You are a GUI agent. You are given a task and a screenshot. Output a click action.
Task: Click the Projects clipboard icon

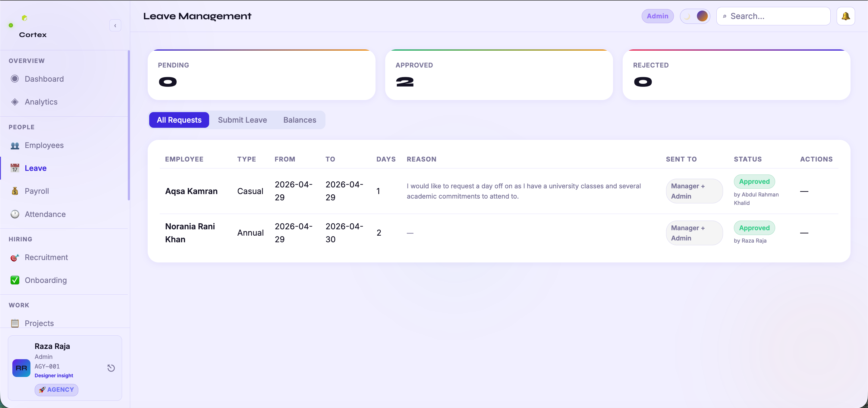point(15,323)
